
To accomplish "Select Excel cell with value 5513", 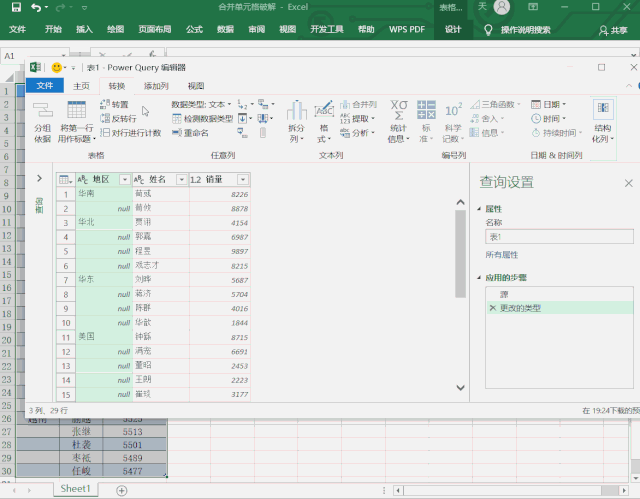I will (x=134, y=432).
